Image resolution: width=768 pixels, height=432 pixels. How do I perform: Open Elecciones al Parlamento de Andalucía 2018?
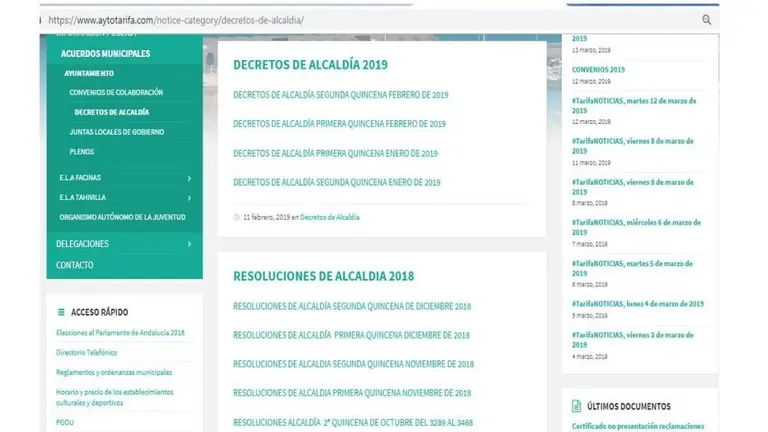pyautogui.click(x=120, y=333)
